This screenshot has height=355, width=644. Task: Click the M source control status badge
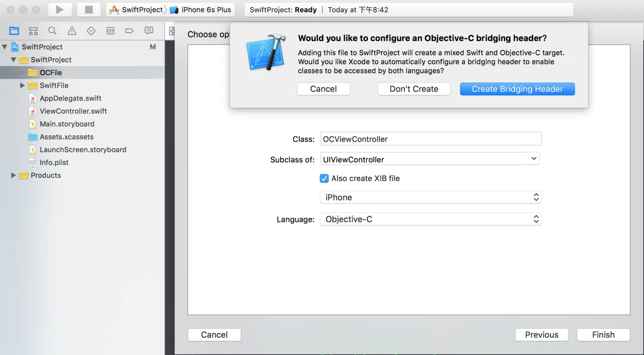[152, 47]
